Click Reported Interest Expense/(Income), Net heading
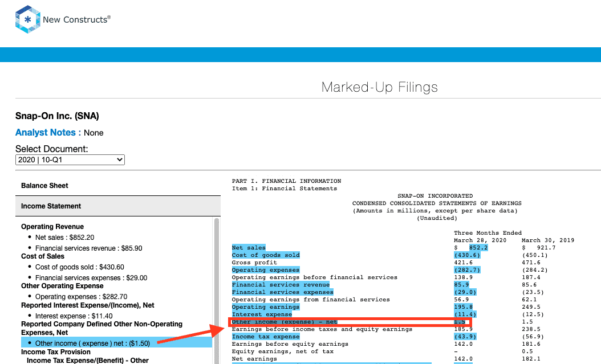 88,305
